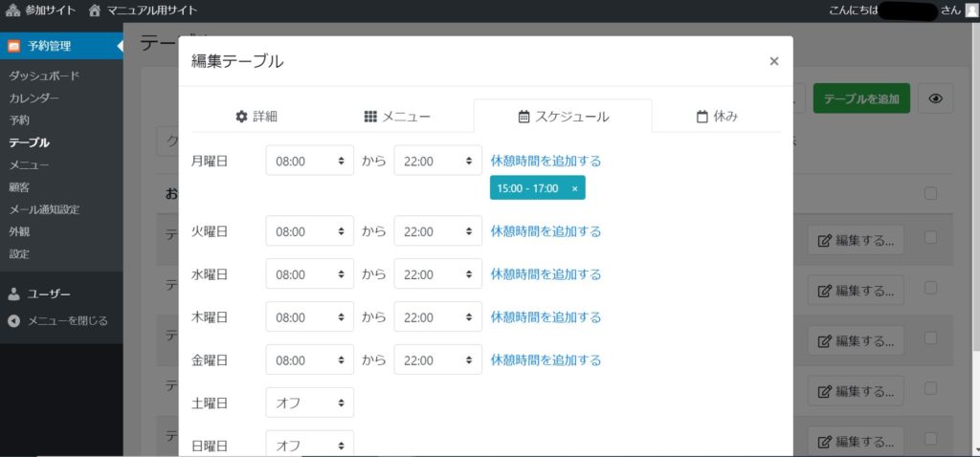Open カレンダー in the sidebar
980x457 pixels.
coord(34,98)
